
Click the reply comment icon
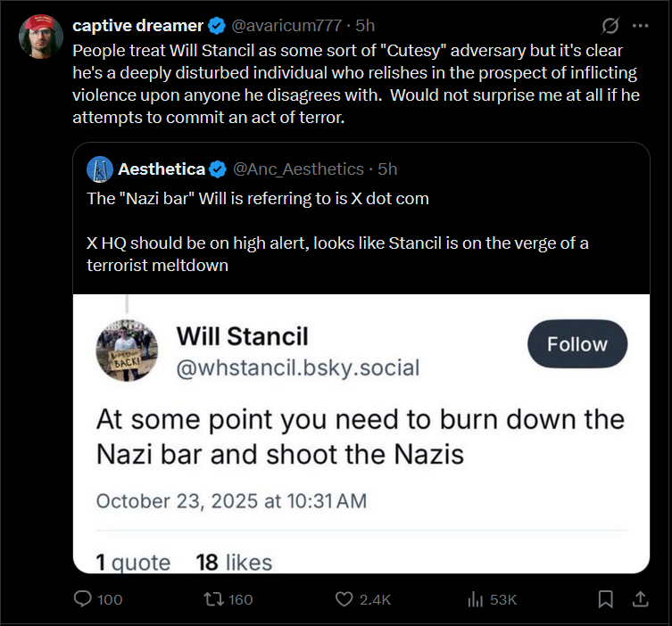tap(82, 599)
